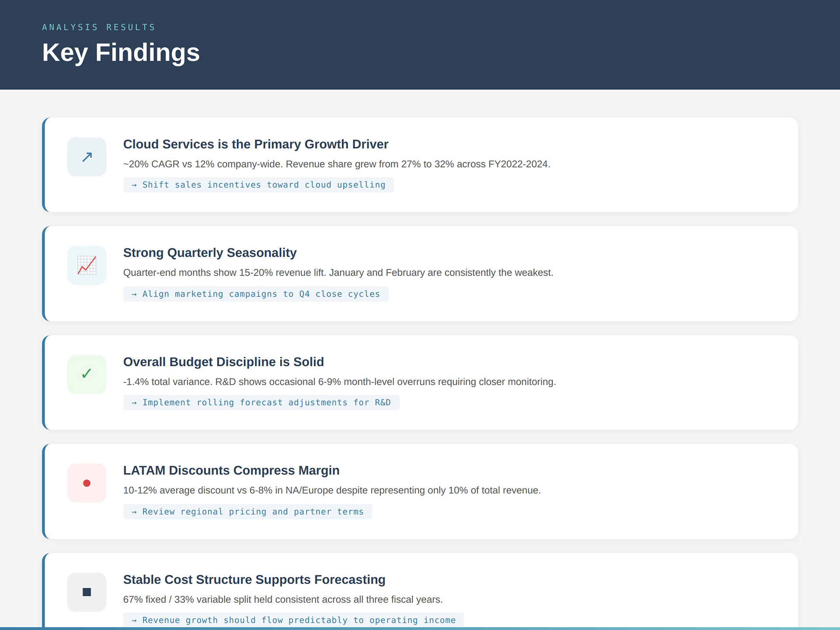The height and width of the screenshot is (630, 840).
Task: Click 'Shift sales incentives toward cloud upselling' tag
Action: click(258, 185)
